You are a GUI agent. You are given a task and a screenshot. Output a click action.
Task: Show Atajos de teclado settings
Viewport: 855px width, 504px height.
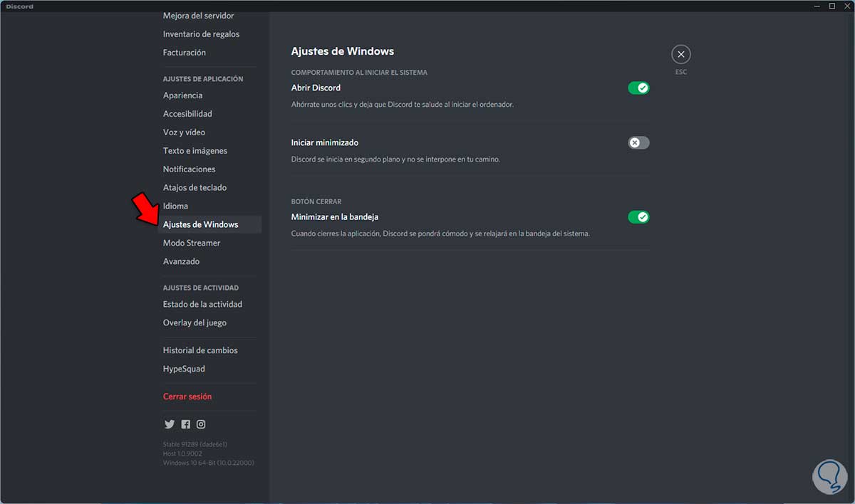pyautogui.click(x=195, y=188)
